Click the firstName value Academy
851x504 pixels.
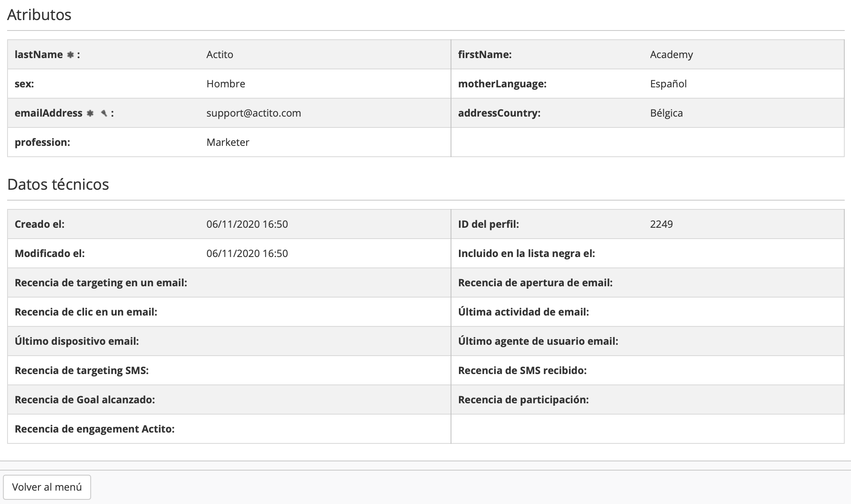click(x=671, y=55)
